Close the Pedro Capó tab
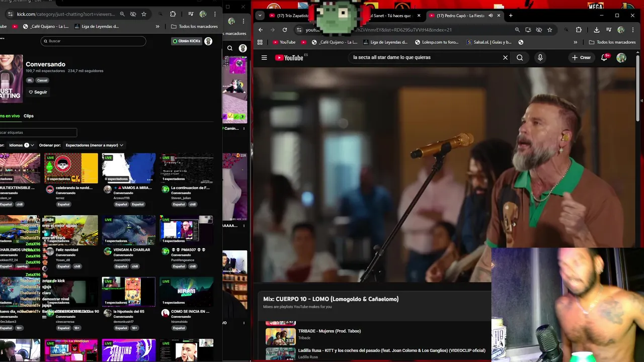Screen dimensions: 644x362 click(499, 16)
